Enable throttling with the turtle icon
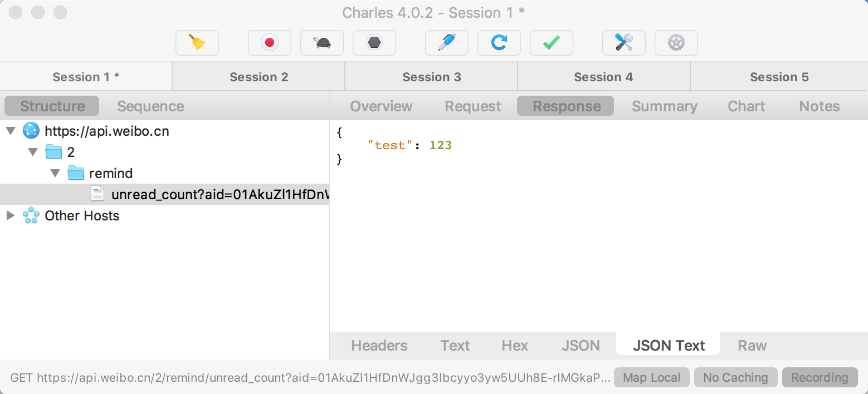 point(322,43)
